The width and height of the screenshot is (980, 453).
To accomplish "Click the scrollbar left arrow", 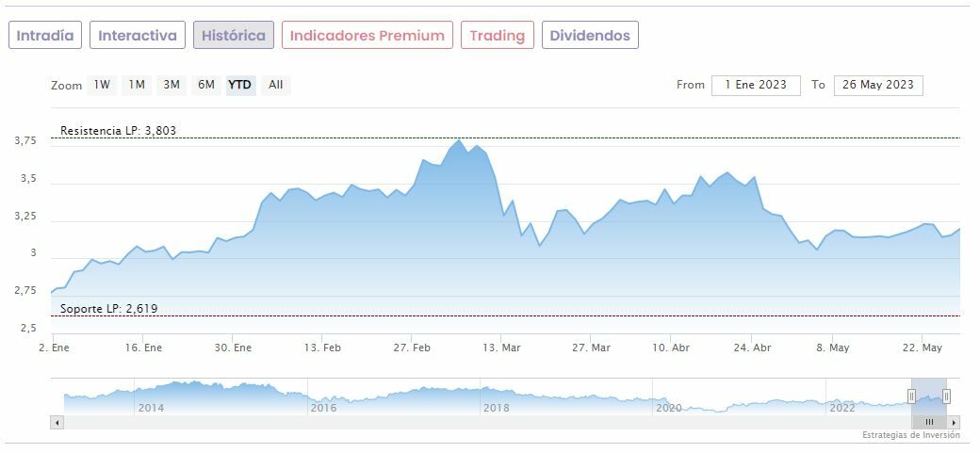I will 57,423.
